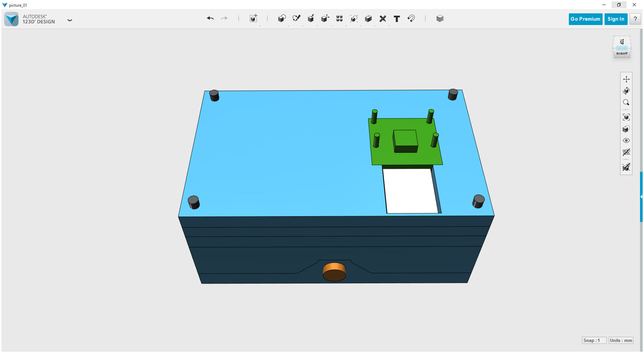Select the Combine tool
This screenshot has width=644, height=353.
[x=368, y=19]
